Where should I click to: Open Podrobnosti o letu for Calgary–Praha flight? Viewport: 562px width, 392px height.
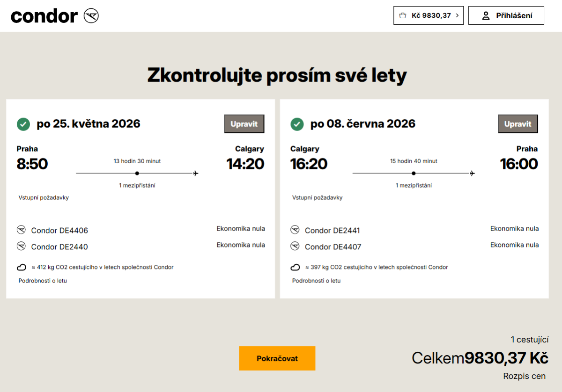(x=316, y=281)
